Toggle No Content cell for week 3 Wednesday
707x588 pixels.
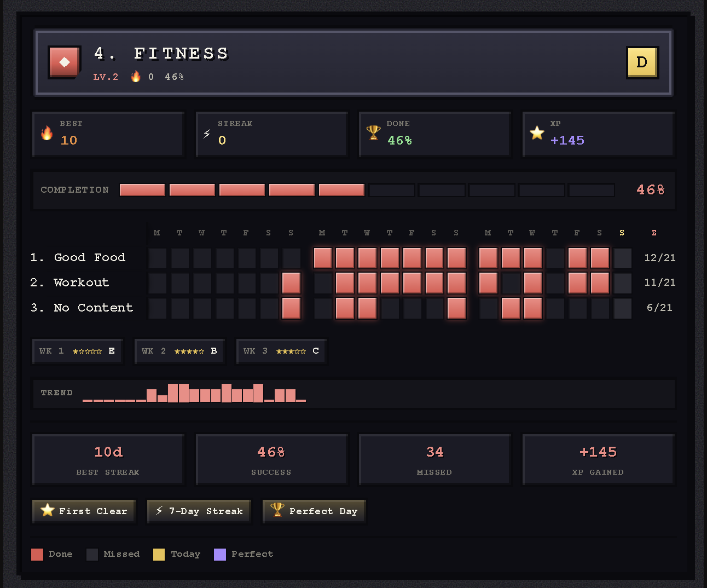pos(533,308)
